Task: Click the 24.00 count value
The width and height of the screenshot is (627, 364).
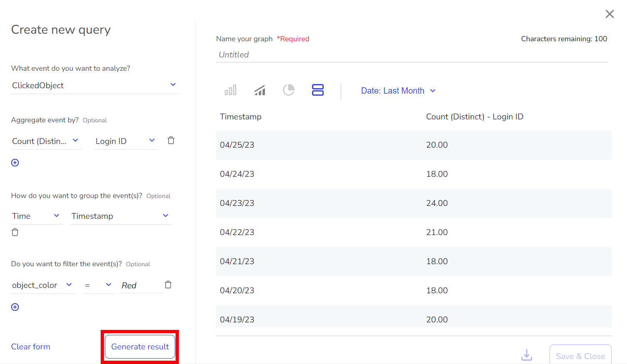Action: click(437, 203)
